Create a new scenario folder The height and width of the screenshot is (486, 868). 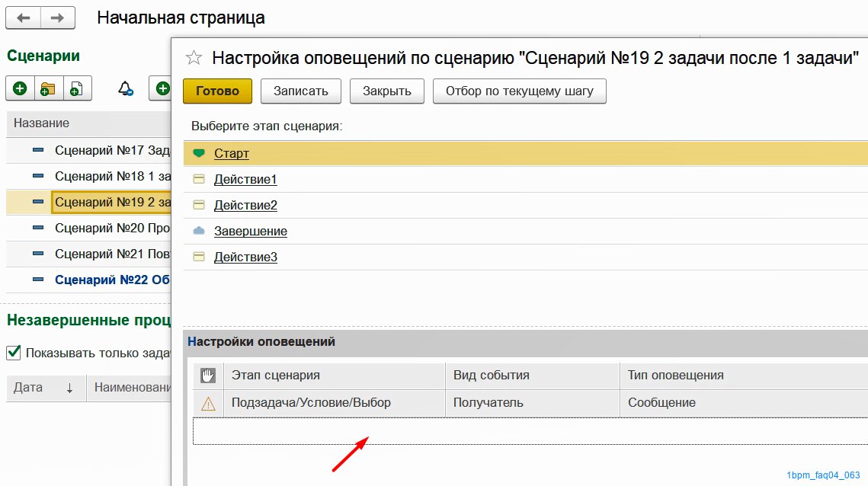point(48,88)
